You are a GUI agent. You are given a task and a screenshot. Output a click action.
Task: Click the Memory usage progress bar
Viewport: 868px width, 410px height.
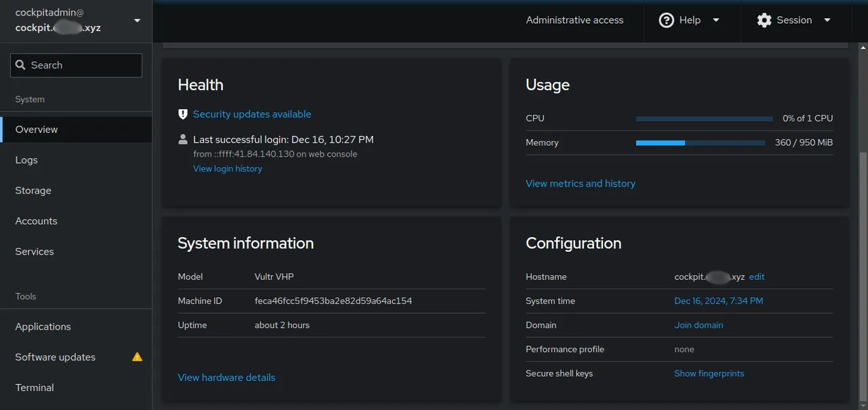click(701, 143)
